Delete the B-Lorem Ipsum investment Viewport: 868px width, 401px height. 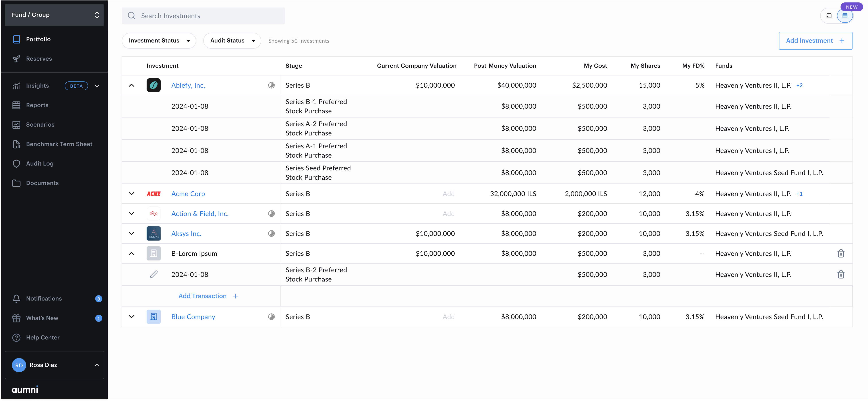point(841,254)
